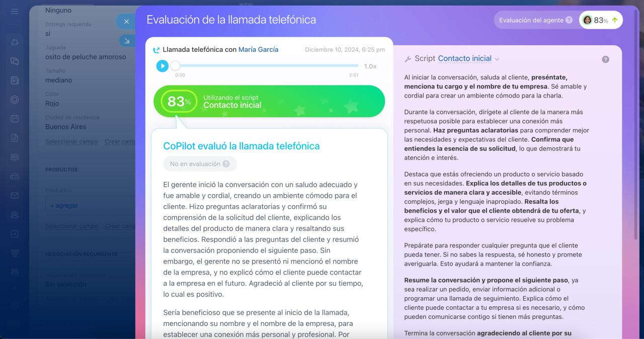Click the audio playback progress slider
This screenshot has height=339, width=644.
(267, 66)
